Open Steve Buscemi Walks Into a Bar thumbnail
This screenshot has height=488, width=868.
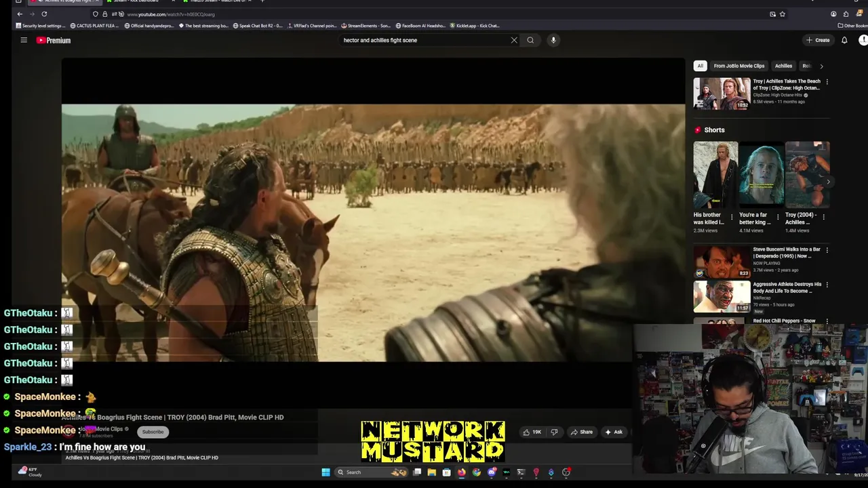click(722, 262)
